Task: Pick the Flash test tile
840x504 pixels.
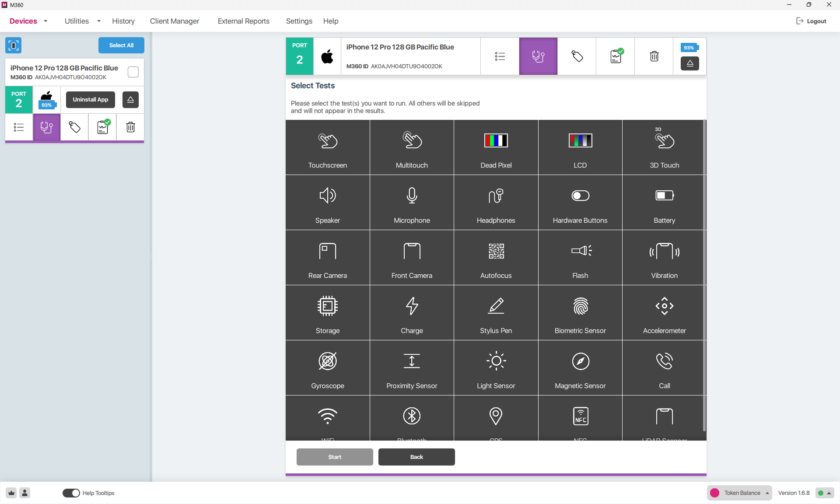Action: pyautogui.click(x=580, y=258)
